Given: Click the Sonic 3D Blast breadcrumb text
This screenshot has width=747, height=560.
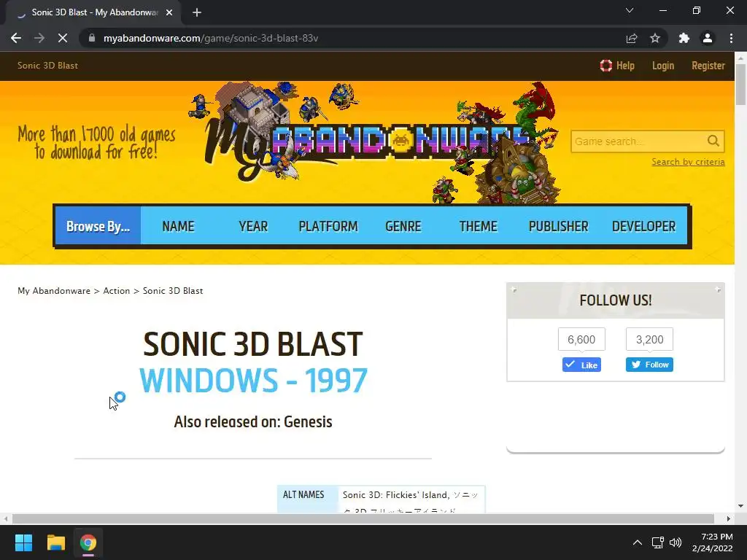Looking at the screenshot, I should point(173,291).
